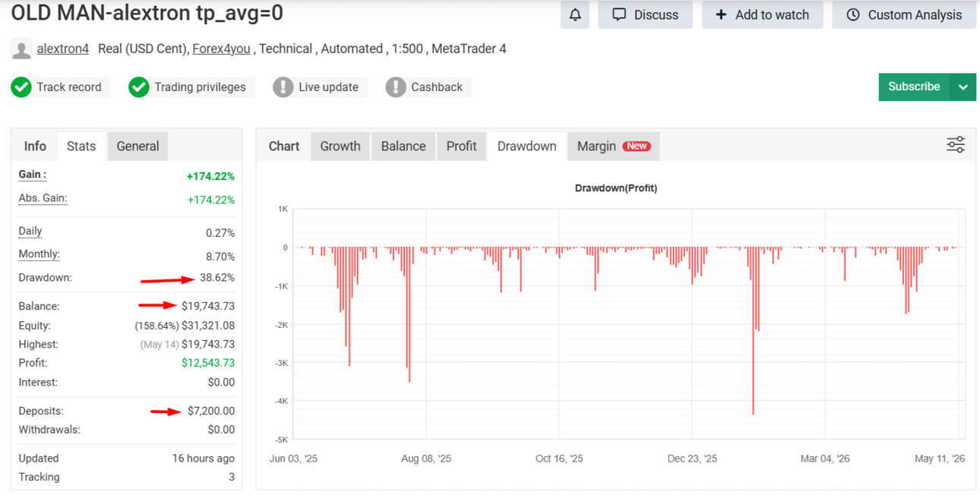Click the Cashback badge label
This screenshot has height=495, width=980.
(x=437, y=87)
